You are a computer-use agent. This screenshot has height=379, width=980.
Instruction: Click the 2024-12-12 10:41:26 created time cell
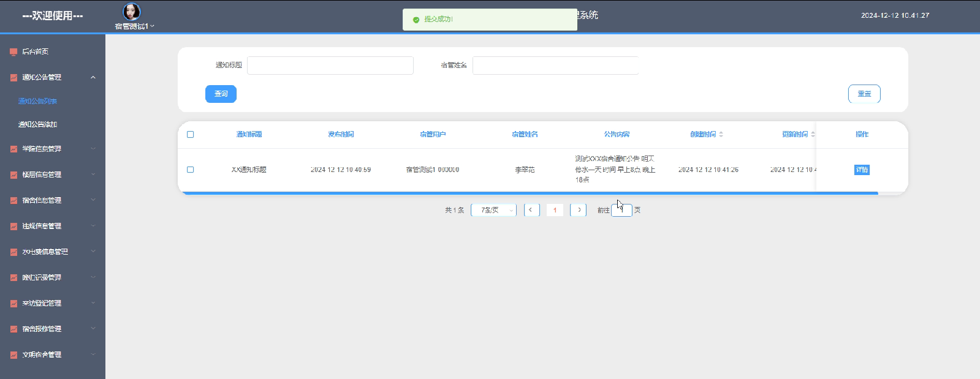coord(708,170)
